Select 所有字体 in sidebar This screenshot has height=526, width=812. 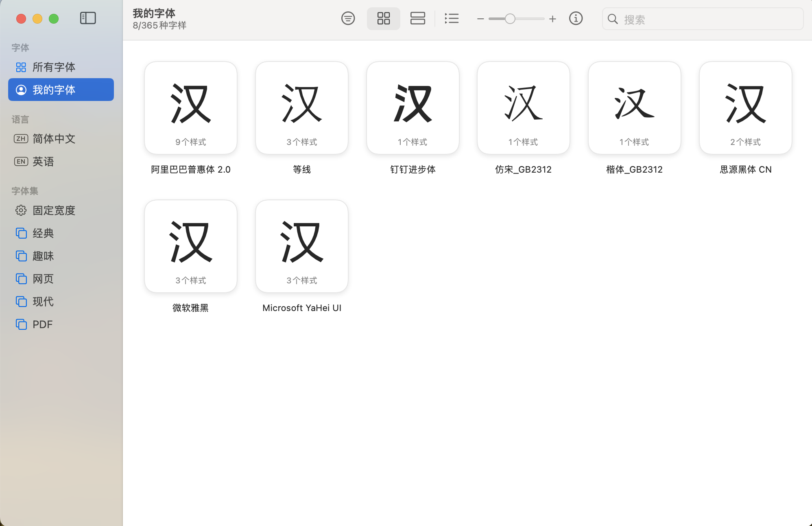[x=54, y=67]
